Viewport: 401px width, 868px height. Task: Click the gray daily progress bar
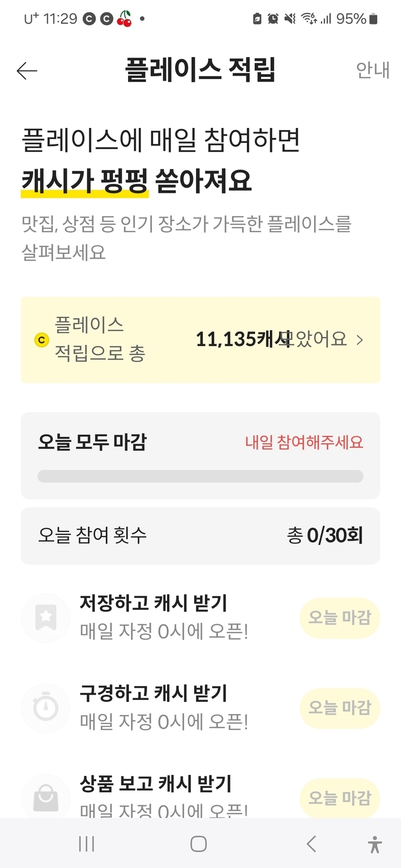200,476
